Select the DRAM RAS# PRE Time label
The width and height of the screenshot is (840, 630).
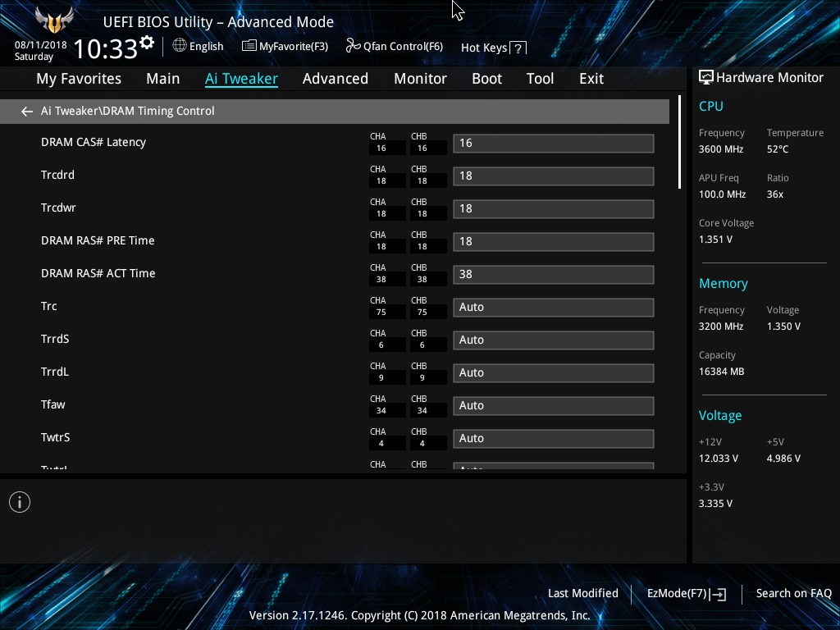click(x=98, y=240)
